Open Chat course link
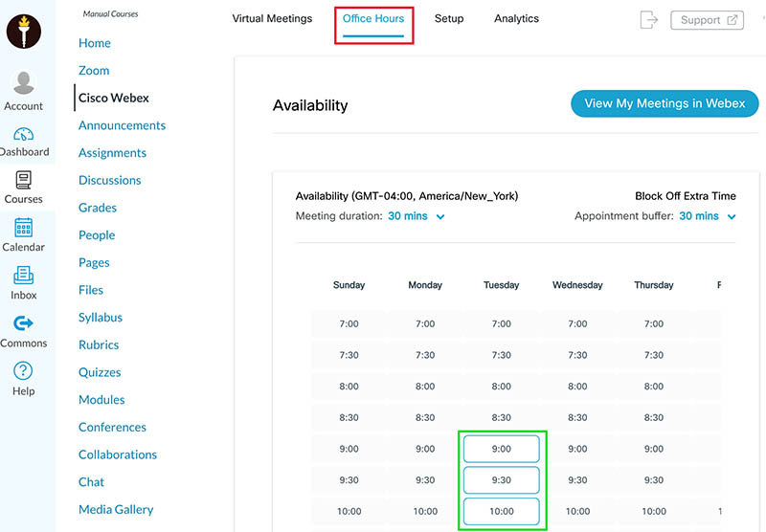 (91, 481)
